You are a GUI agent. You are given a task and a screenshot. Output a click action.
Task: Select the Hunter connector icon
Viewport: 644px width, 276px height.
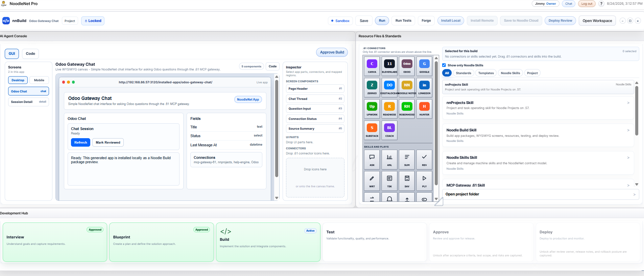(424, 109)
